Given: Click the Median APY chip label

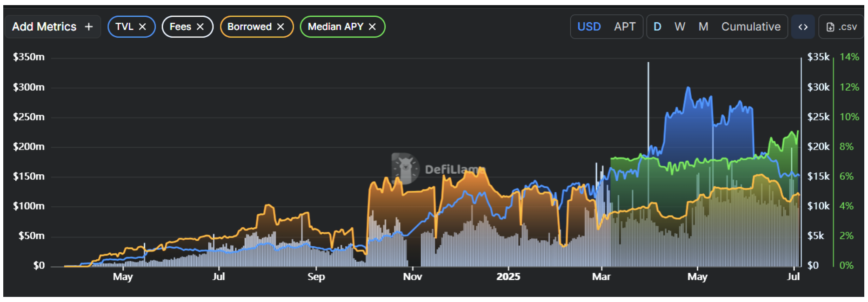Looking at the screenshot, I should (335, 27).
